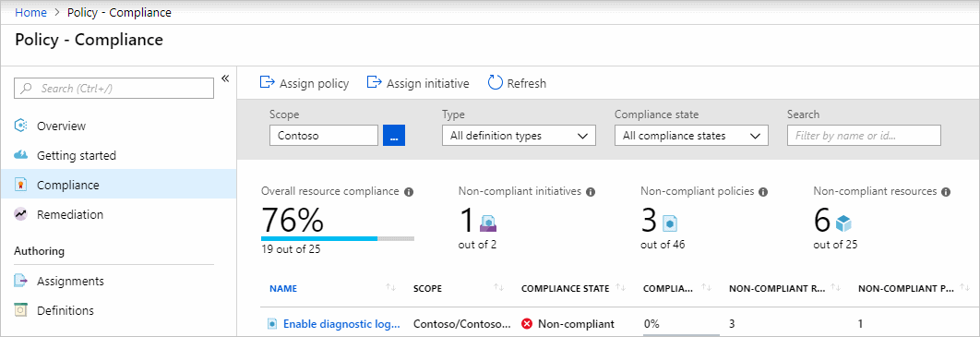Sort by the NAME column arrows
This screenshot has width=980, height=337.
point(391,288)
